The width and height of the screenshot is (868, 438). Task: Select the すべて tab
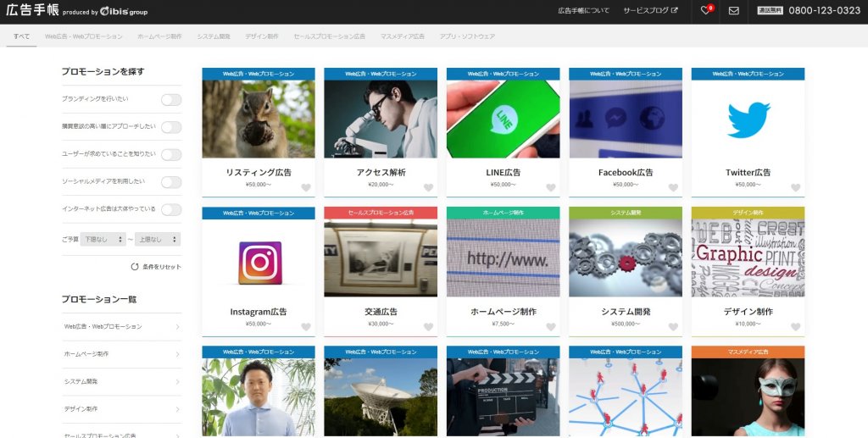(21, 36)
